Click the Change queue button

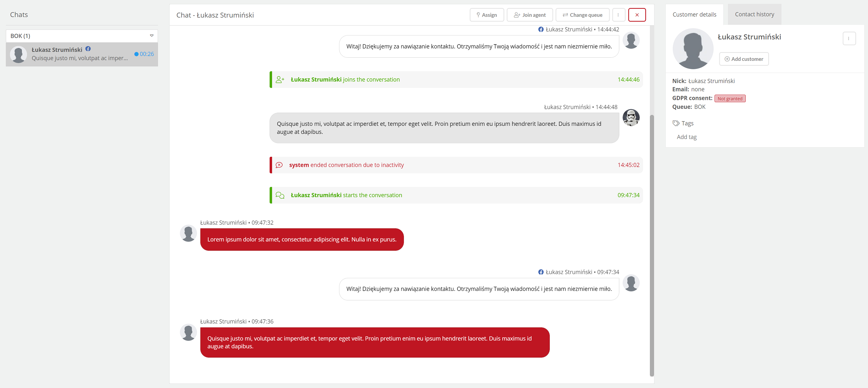click(x=582, y=15)
